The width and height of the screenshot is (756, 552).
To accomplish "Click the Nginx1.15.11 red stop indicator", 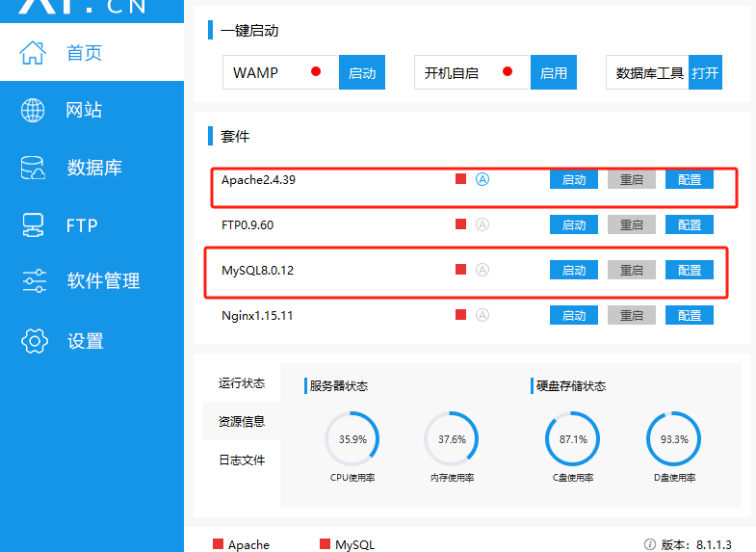I will (460, 314).
